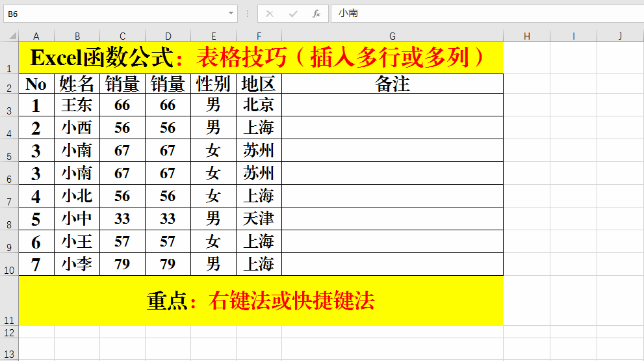Click the No cell '7'
Screen dimensions: 644x361
(x=36, y=264)
